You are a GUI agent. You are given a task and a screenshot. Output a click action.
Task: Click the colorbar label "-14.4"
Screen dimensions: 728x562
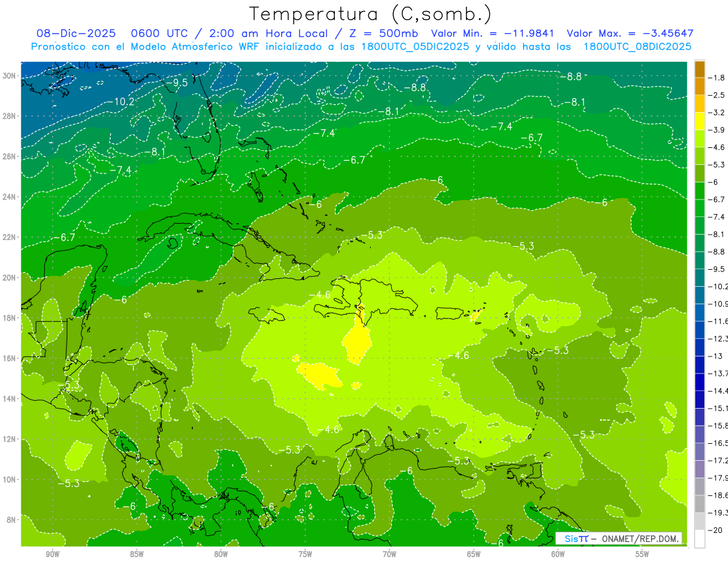(718, 390)
